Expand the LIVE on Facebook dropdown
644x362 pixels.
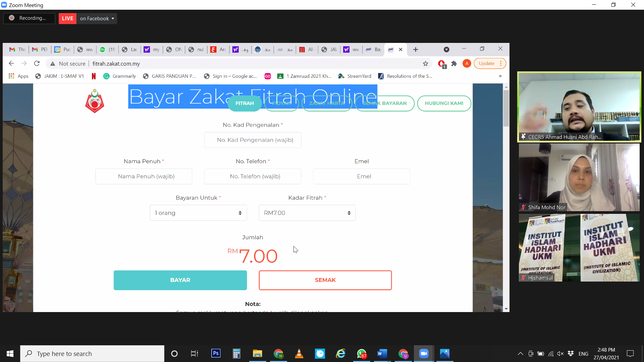pos(113,18)
